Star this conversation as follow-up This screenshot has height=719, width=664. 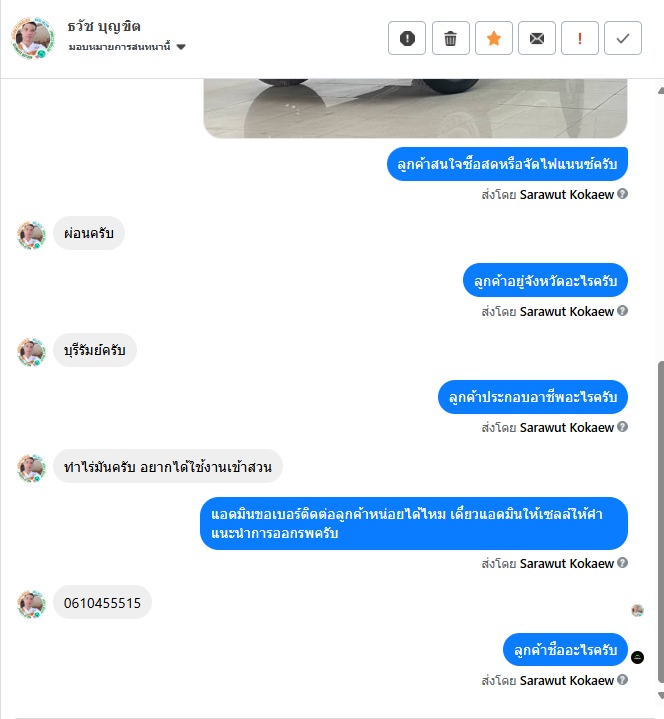(x=493, y=38)
